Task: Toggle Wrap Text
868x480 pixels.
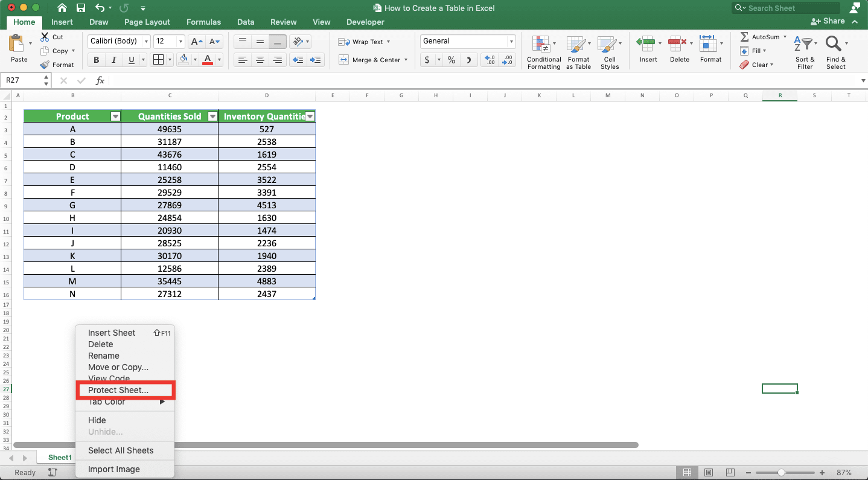Action: click(364, 42)
